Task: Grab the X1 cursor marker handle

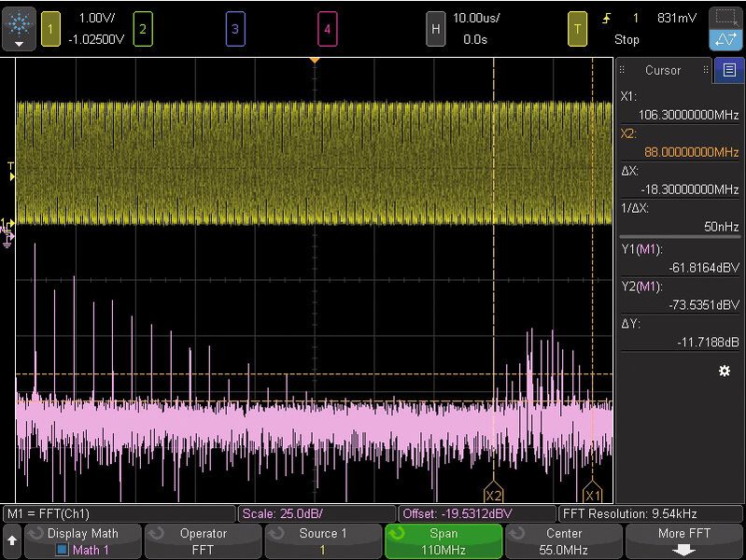Action: pyautogui.click(x=592, y=493)
